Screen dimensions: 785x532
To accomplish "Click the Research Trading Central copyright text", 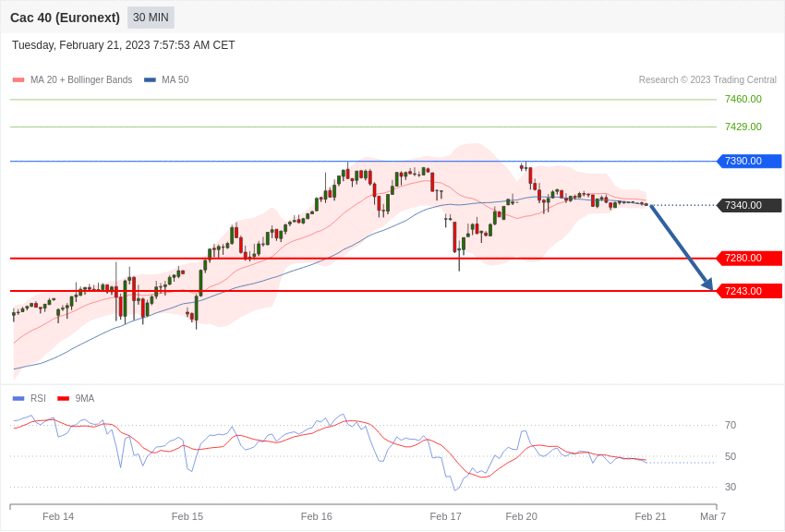I will (x=707, y=80).
